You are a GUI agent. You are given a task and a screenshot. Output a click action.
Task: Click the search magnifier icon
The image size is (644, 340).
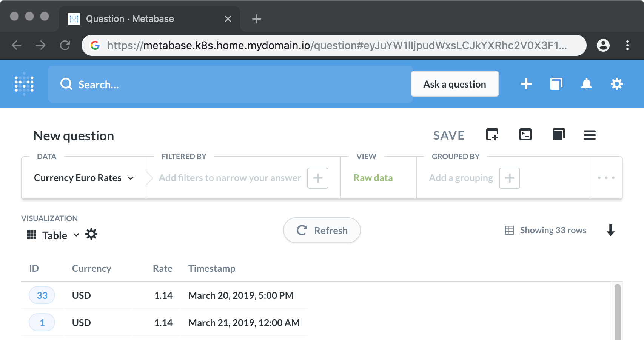tap(66, 84)
